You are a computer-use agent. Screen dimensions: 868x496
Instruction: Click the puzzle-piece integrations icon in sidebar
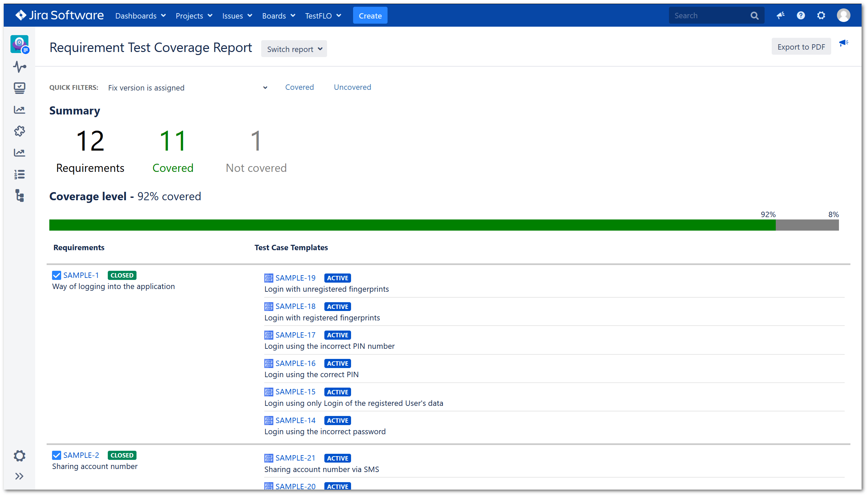(x=19, y=131)
